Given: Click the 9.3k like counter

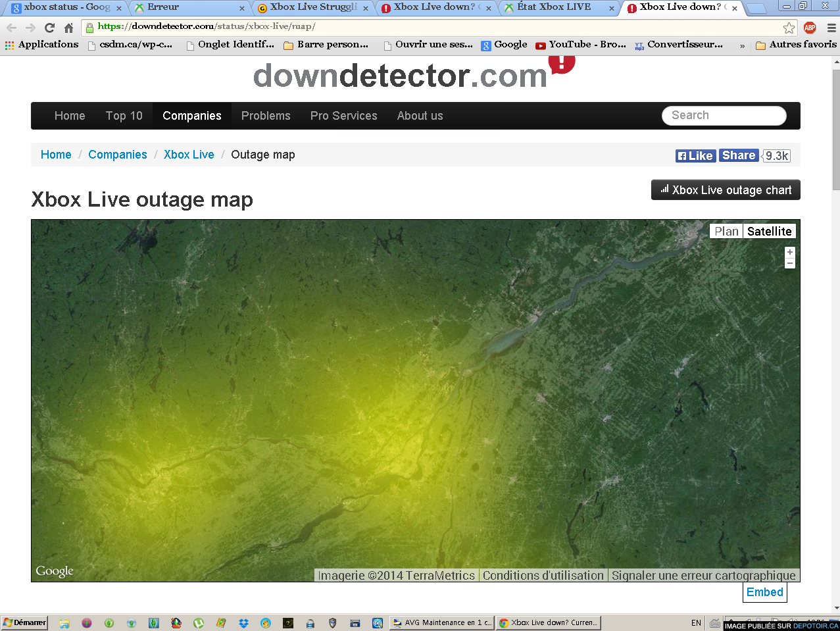Looking at the screenshot, I should 777,156.
